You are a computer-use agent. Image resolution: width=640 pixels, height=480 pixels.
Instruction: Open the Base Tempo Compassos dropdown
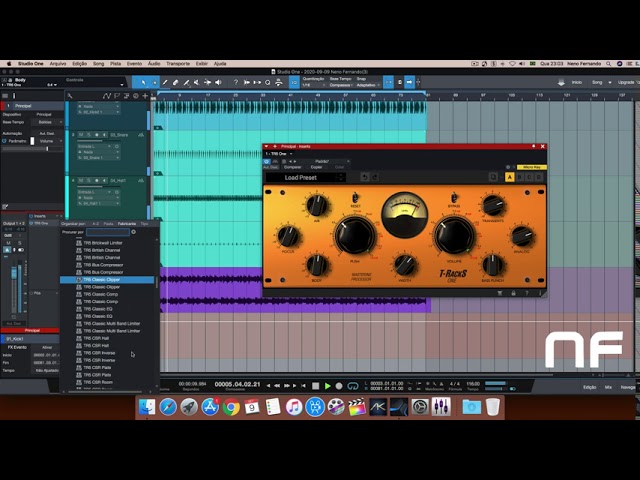tap(341, 85)
